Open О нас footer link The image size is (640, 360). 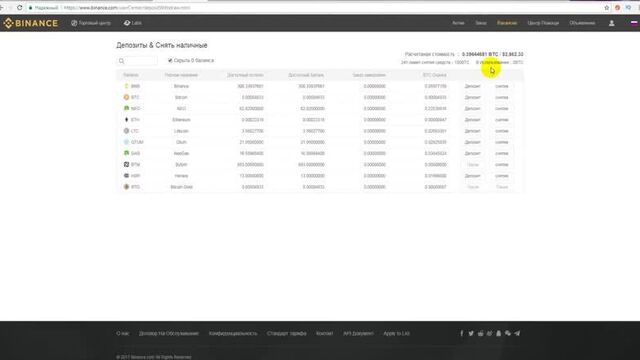coord(122,333)
